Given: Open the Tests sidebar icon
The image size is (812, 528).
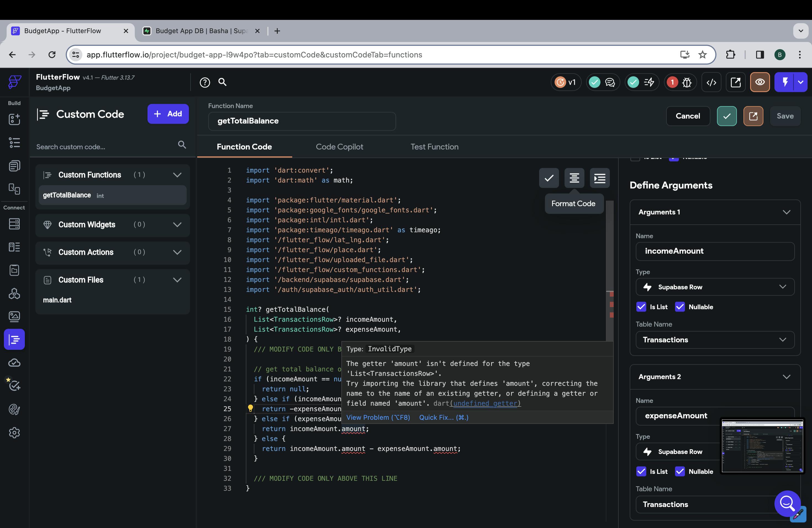Looking at the screenshot, I should click(14, 386).
